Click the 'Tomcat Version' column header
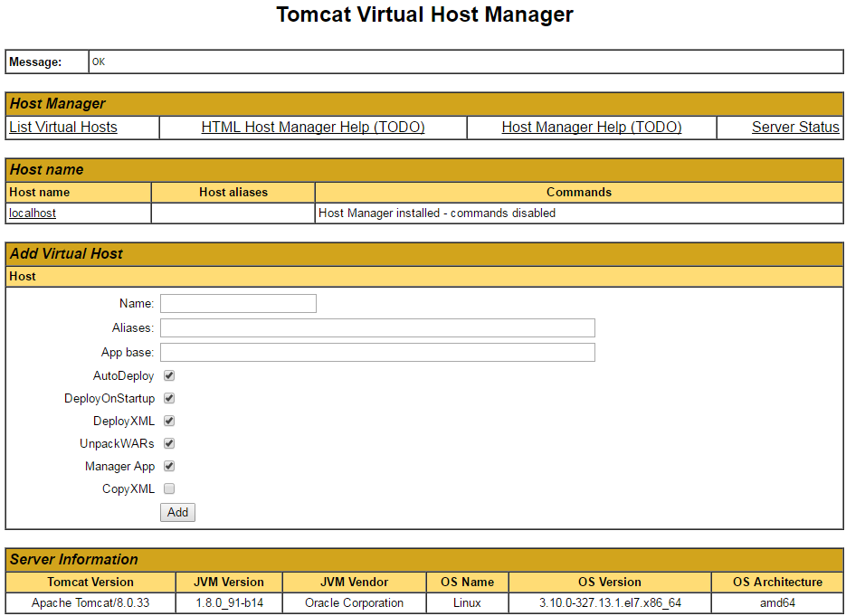The height and width of the screenshot is (616, 846). (90, 582)
